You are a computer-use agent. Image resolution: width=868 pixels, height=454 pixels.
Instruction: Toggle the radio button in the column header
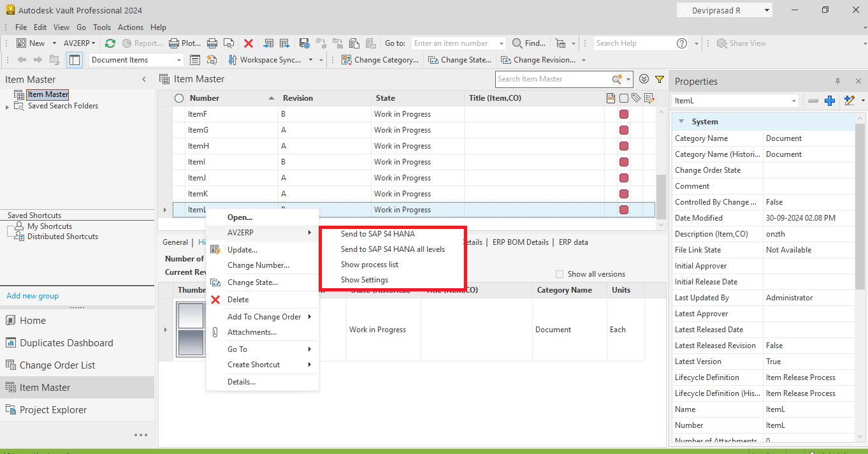pos(178,98)
